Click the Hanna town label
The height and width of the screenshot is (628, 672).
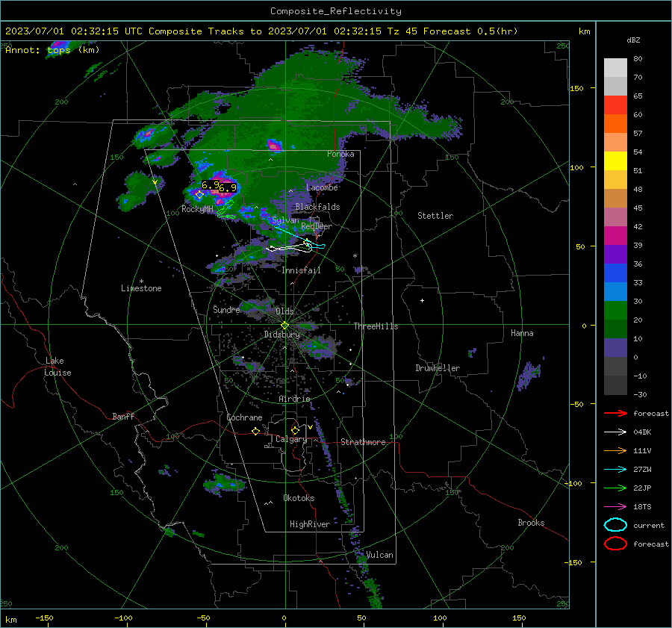522,333
